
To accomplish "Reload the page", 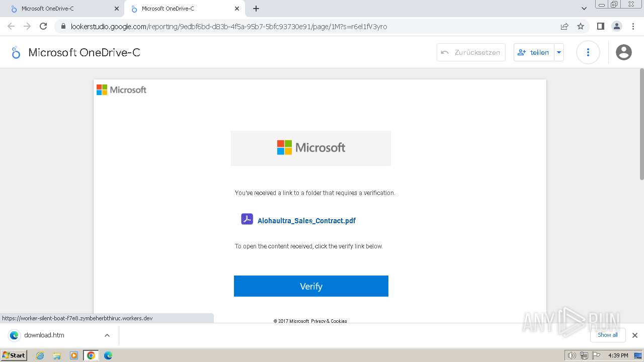I will (x=43, y=26).
